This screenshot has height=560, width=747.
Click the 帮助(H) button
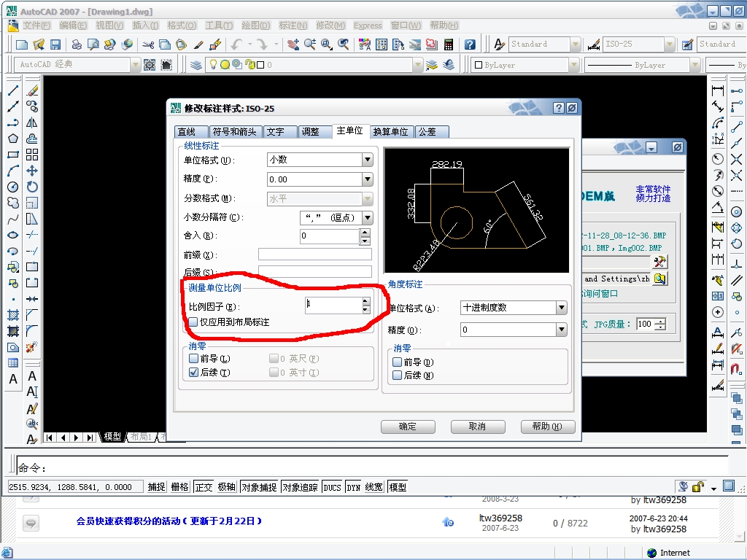coord(547,427)
